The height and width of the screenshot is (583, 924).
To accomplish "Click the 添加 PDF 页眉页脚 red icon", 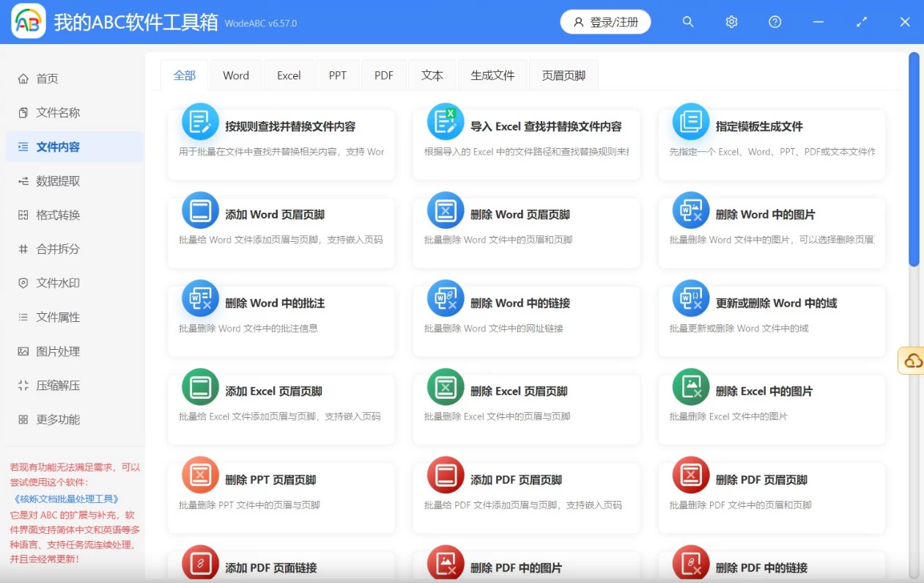I will click(x=446, y=475).
